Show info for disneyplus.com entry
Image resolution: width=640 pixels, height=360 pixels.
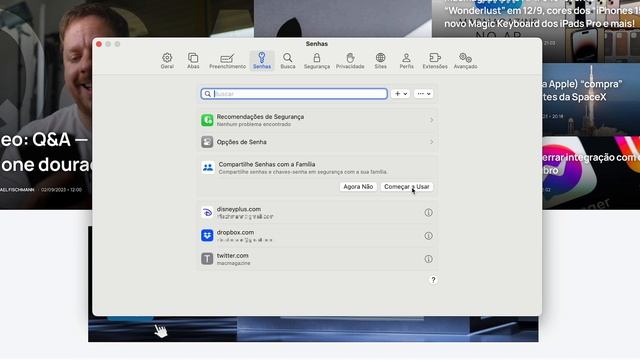428,213
